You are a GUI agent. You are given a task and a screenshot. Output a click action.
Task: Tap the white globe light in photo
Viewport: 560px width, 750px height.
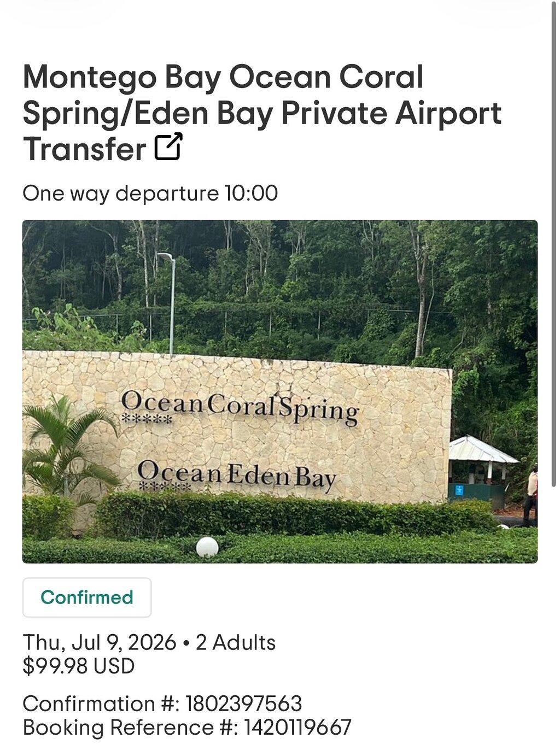[x=207, y=547]
